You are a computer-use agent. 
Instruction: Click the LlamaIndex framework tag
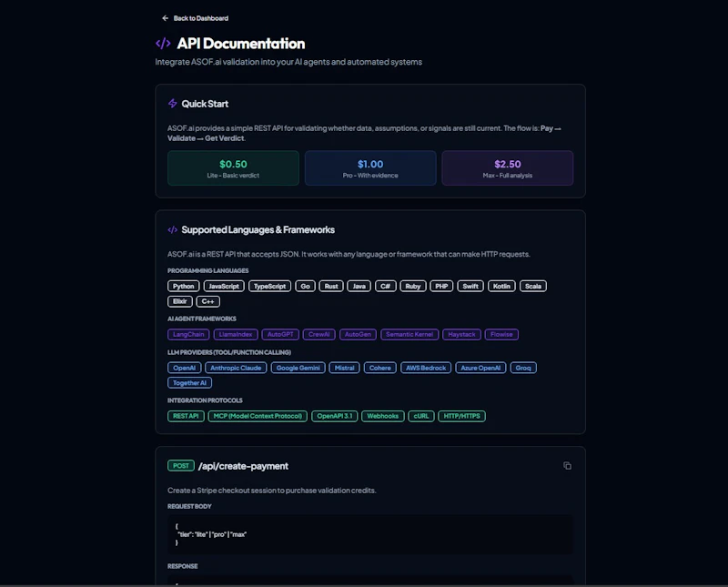click(x=236, y=334)
